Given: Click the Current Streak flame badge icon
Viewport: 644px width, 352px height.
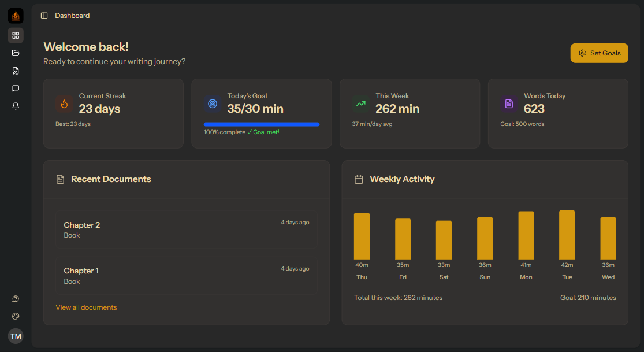Looking at the screenshot, I should click(64, 103).
